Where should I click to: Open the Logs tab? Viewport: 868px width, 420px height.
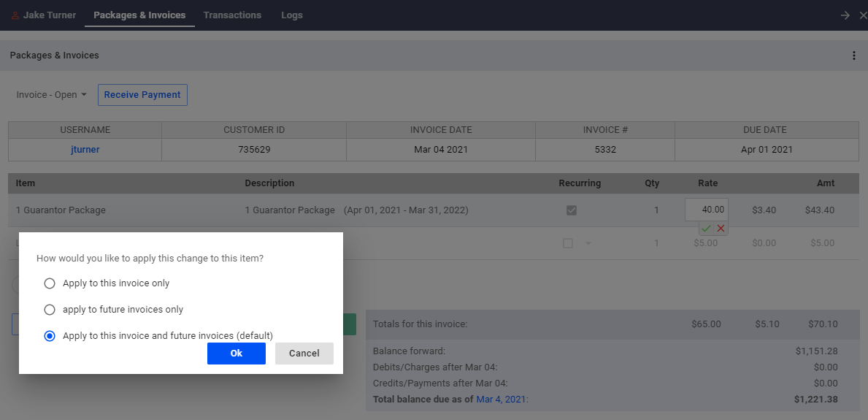tap(292, 15)
